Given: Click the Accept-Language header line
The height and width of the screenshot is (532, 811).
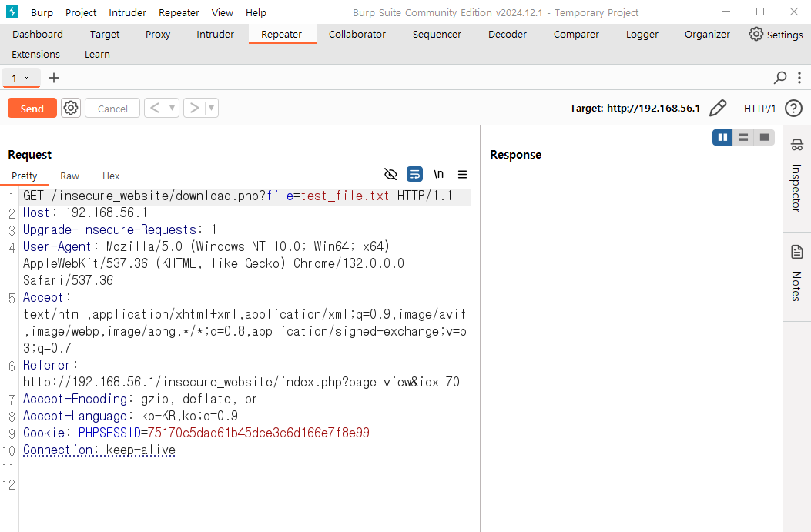Looking at the screenshot, I should (130, 416).
